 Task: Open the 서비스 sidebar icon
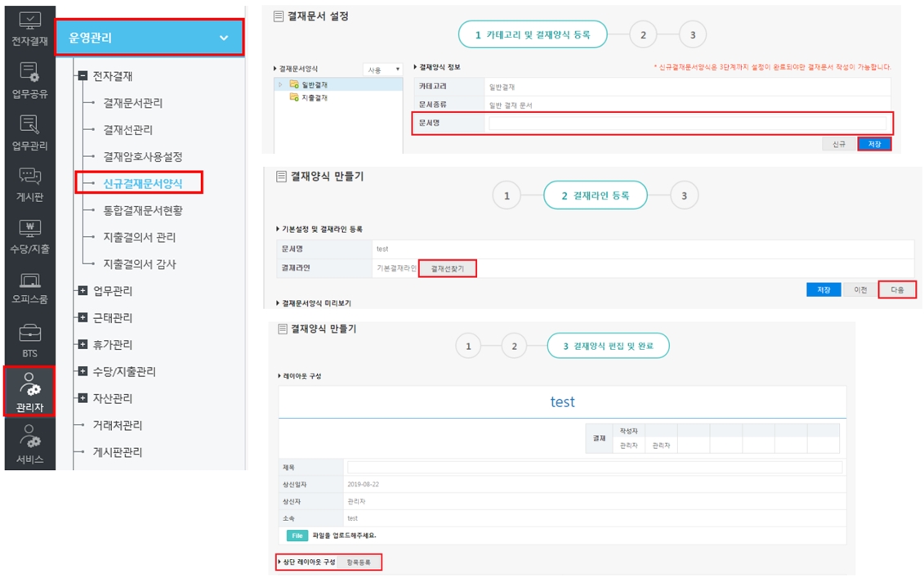(x=29, y=444)
